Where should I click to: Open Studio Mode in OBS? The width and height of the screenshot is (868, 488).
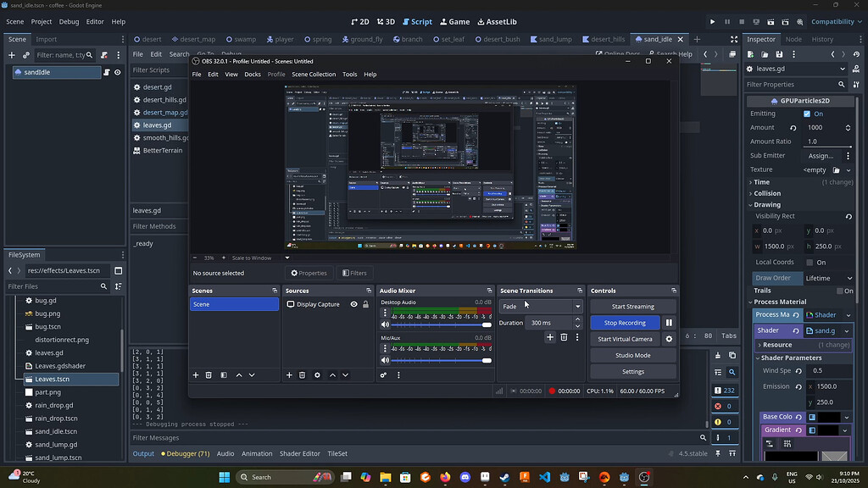click(632, 355)
